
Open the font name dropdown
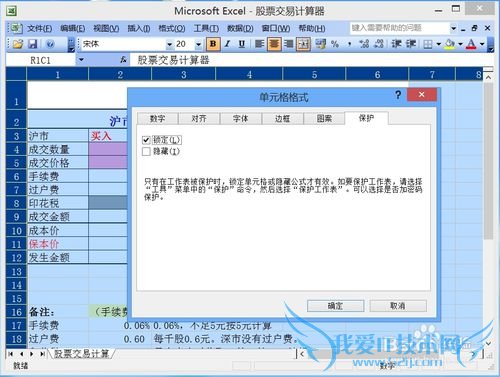[x=169, y=44]
